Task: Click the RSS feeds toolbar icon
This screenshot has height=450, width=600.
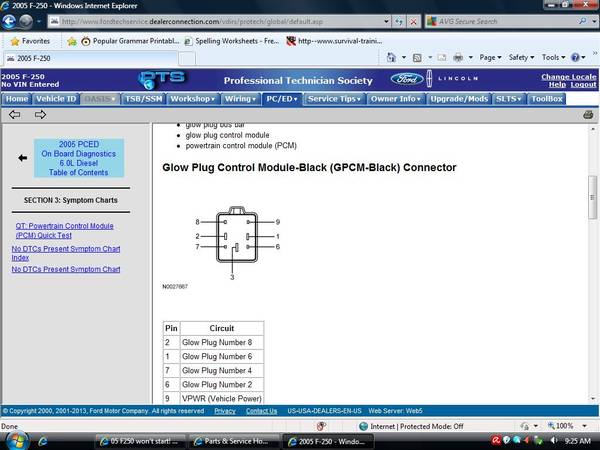Action: click(417, 57)
